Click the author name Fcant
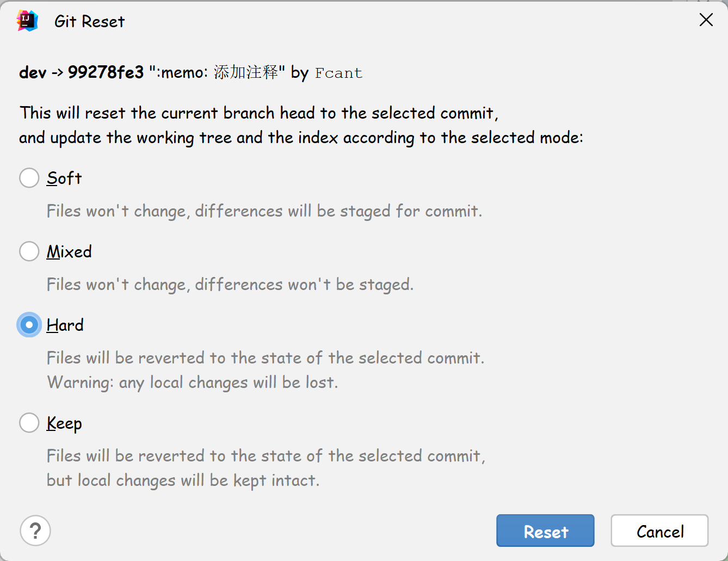Screen dimensions: 728x561 (338, 73)
